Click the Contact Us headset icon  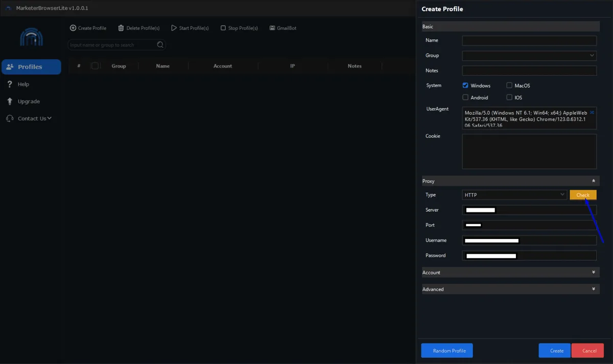click(x=10, y=118)
